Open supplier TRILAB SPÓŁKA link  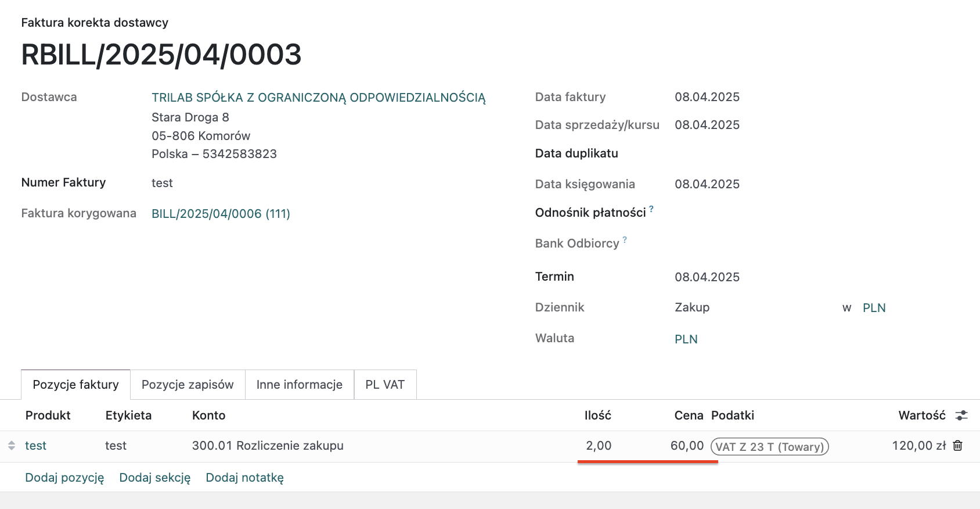click(318, 98)
